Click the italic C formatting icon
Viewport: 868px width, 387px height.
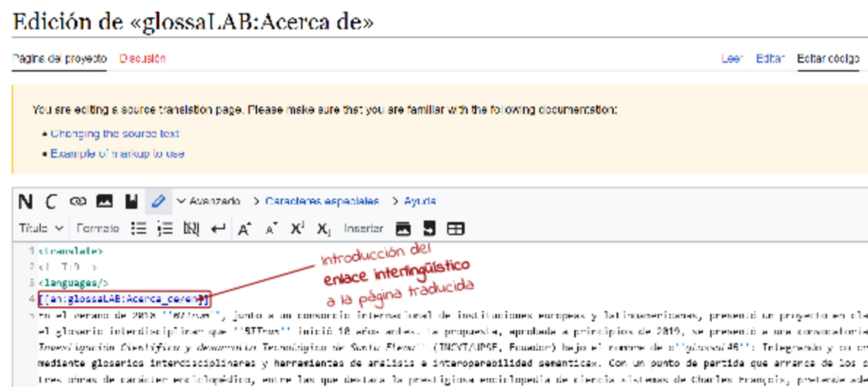(x=51, y=201)
